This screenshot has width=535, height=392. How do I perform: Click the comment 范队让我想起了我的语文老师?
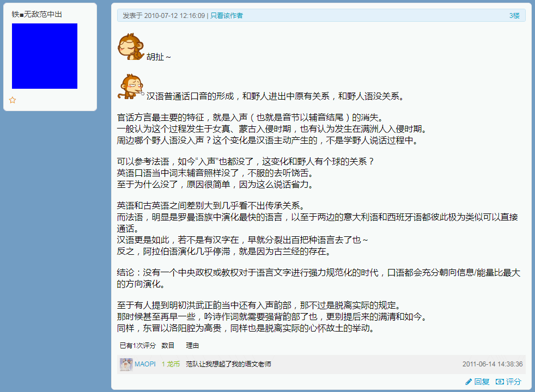229,364
